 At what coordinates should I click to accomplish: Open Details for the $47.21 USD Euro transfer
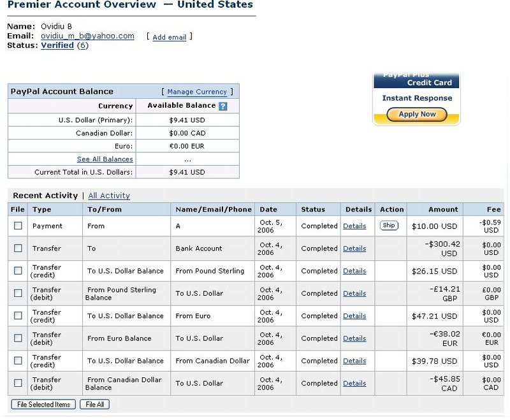tap(354, 315)
